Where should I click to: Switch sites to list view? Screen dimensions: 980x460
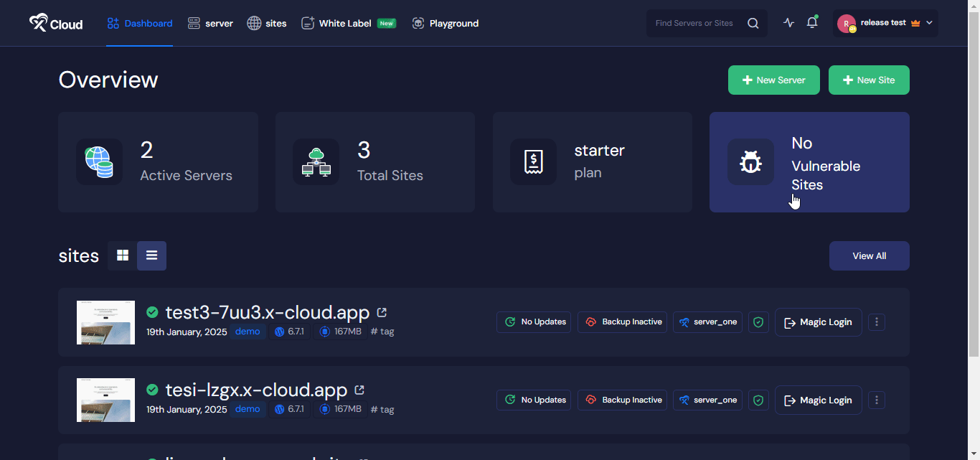(x=151, y=255)
